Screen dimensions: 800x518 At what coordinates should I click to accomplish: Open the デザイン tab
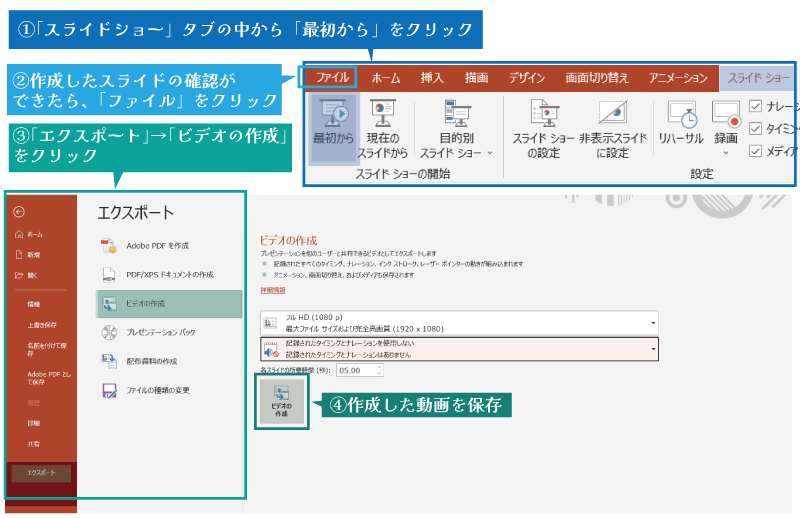coord(527,78)
